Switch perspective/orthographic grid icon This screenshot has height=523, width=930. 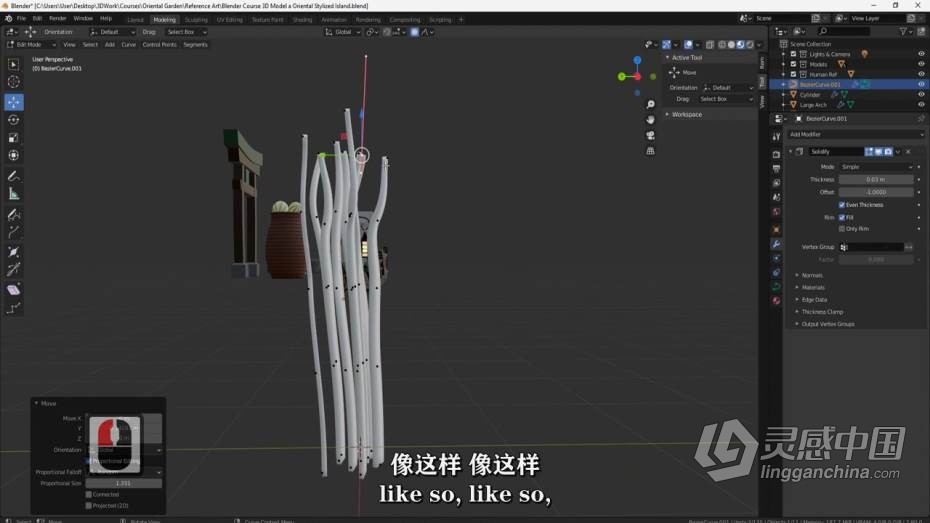(651, 151)
